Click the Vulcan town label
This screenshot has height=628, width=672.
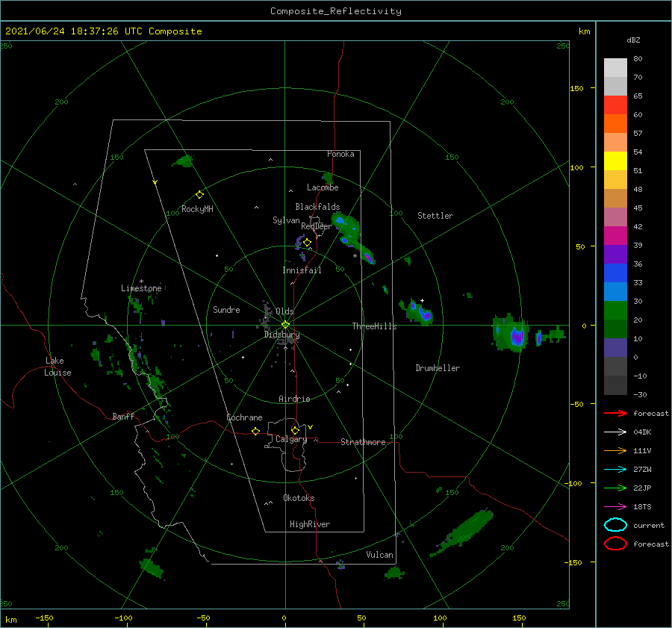tap(379, 555)
